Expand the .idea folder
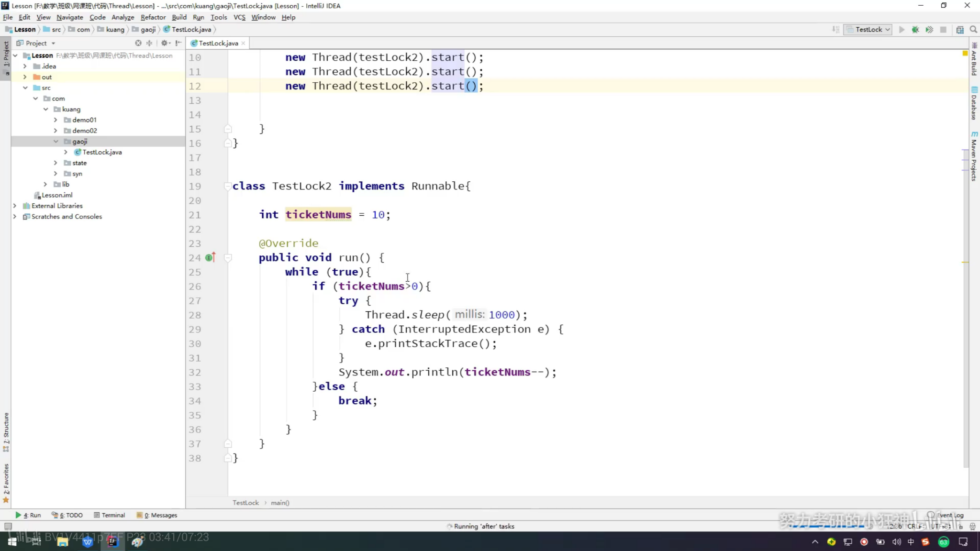The image size is (980, 551). pos(25,66)
